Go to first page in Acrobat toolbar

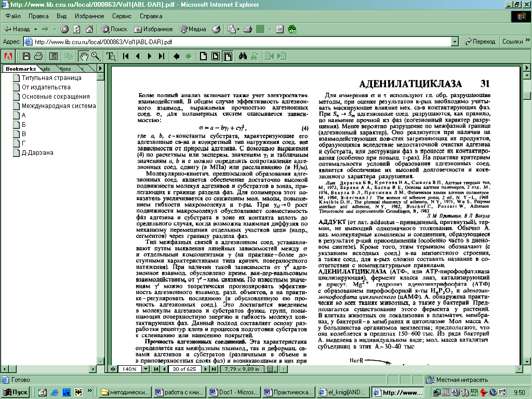pyautogui.click(x=126, y=56)
